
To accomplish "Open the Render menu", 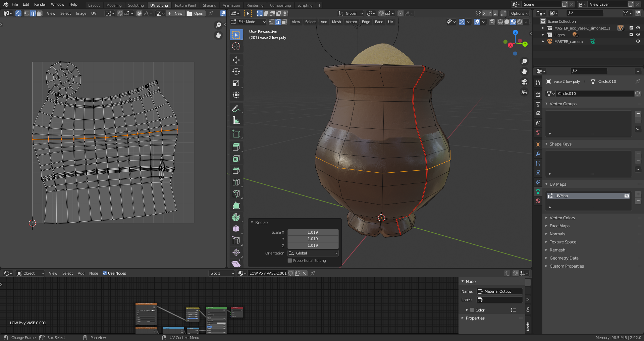I will coord(40,4).
